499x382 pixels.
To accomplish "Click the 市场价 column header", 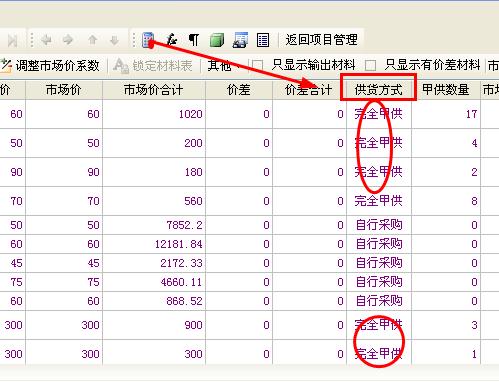I will click(x=64, y=90).
